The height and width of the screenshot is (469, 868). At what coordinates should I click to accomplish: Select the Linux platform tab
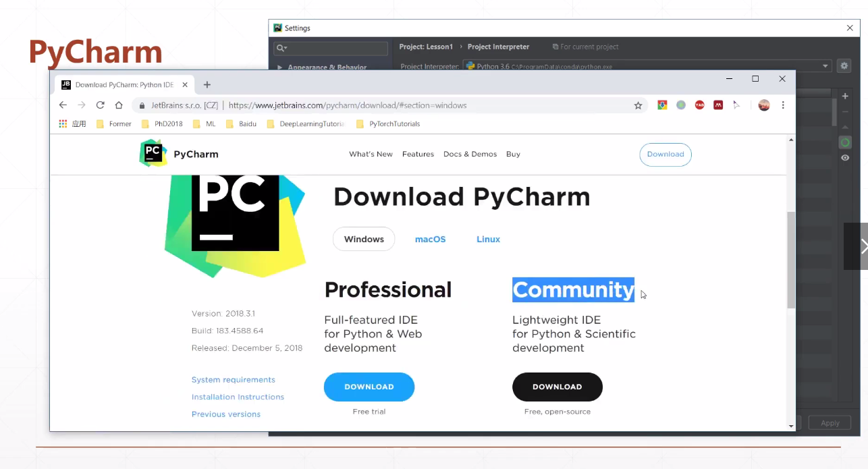click(x=488, y=240)
